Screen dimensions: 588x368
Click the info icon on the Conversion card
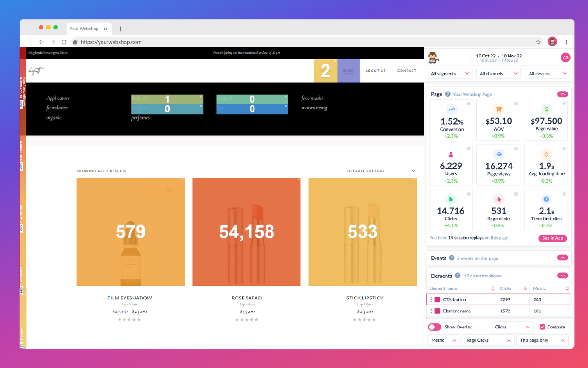click(469, 103)
